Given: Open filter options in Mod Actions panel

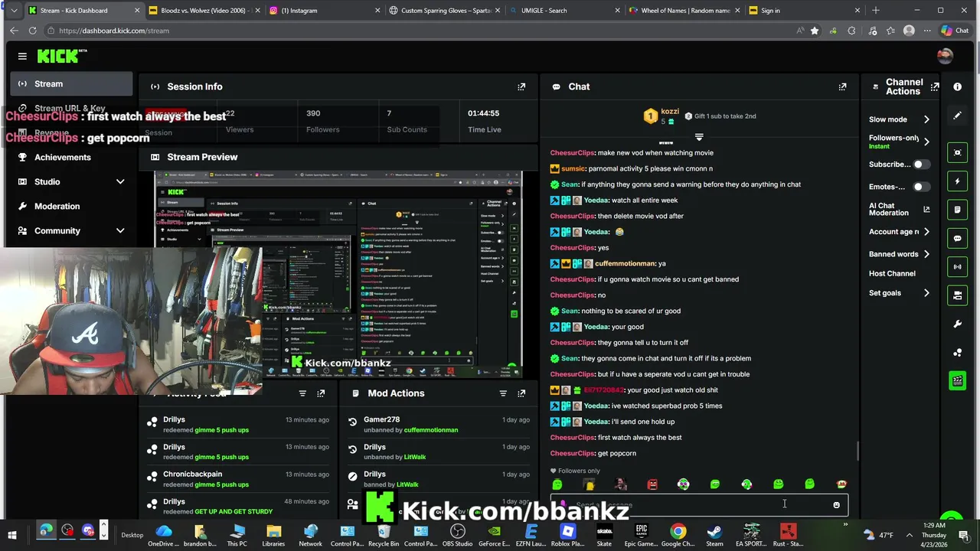Looking at the screenshot, I should pos(503,393).
